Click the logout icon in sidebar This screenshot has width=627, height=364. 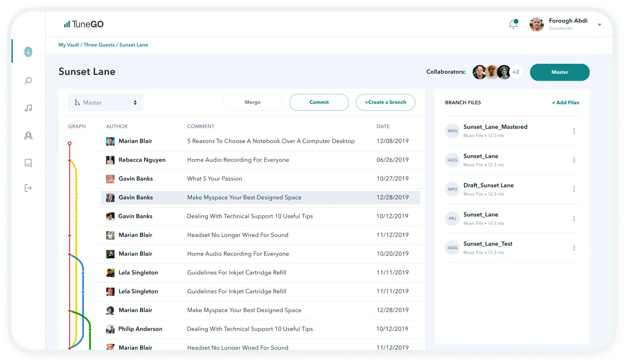(28, 188)
